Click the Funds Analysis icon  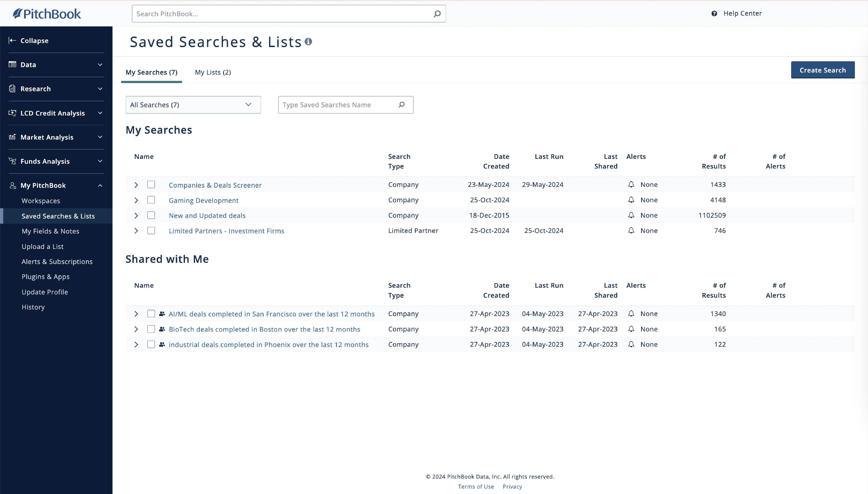(x=12, y=161)
